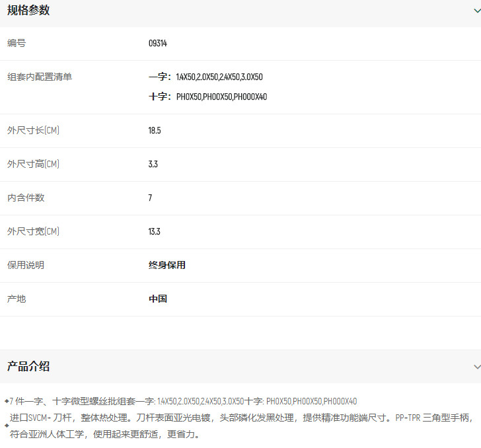The height and width of the screenshot is (448, 481).
Task: Collapse the 产品介绍 section using its chevron
Action: click(477, 367)
